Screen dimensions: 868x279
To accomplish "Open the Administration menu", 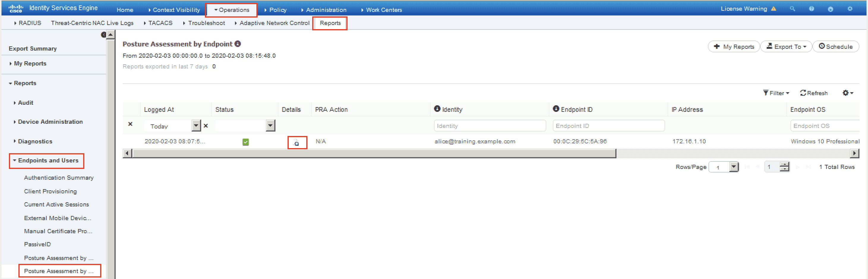I will [x=323, y=10].
